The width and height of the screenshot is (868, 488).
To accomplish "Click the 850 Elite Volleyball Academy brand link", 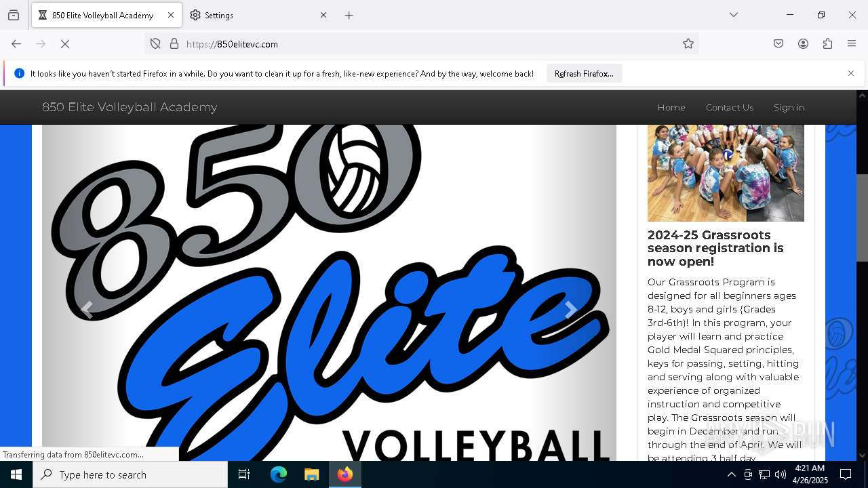I will [130, 107].
